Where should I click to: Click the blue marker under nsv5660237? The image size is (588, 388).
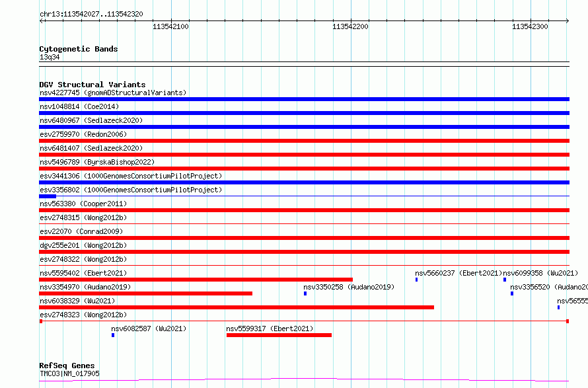(x=417, y=280)
